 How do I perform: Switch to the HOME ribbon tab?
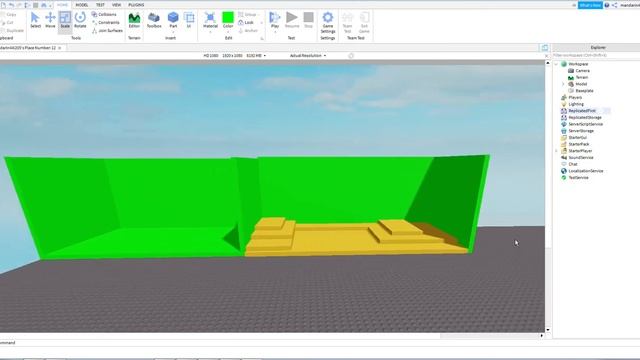click(x=62, y=5)
